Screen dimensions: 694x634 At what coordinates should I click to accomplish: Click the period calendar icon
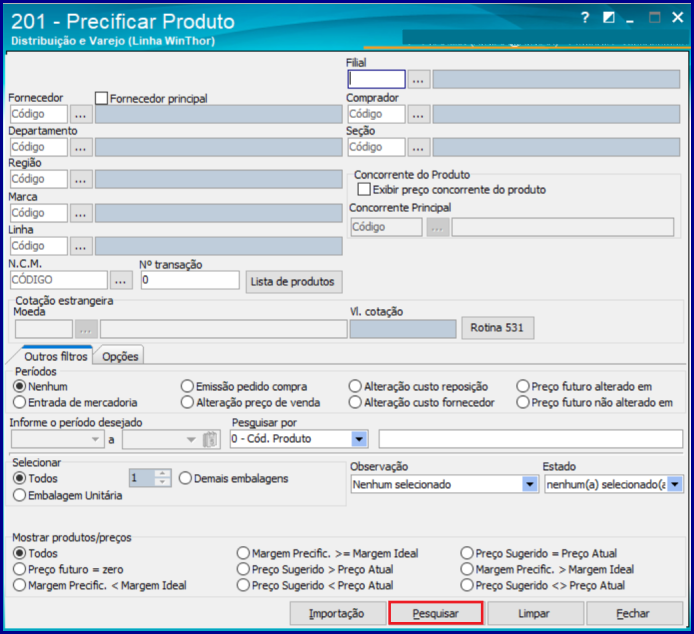point(211,440)
